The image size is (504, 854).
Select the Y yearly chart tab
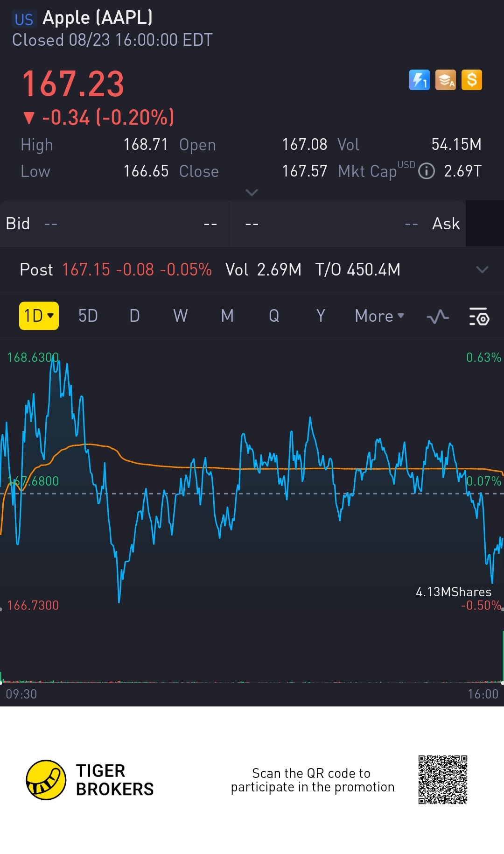click(x=320, y=316)
